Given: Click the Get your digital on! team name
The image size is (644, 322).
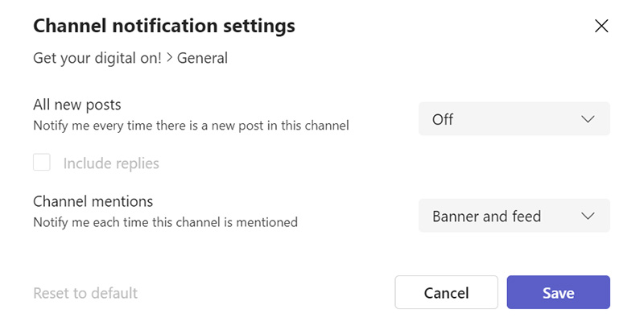Looking at the screenshot, I should 97,58.
